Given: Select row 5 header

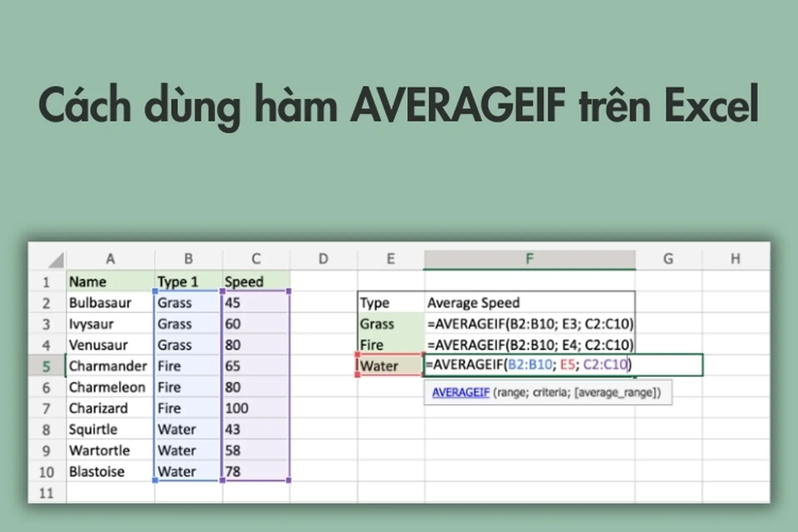Looking at the screenshot, I should coord(46,366).
